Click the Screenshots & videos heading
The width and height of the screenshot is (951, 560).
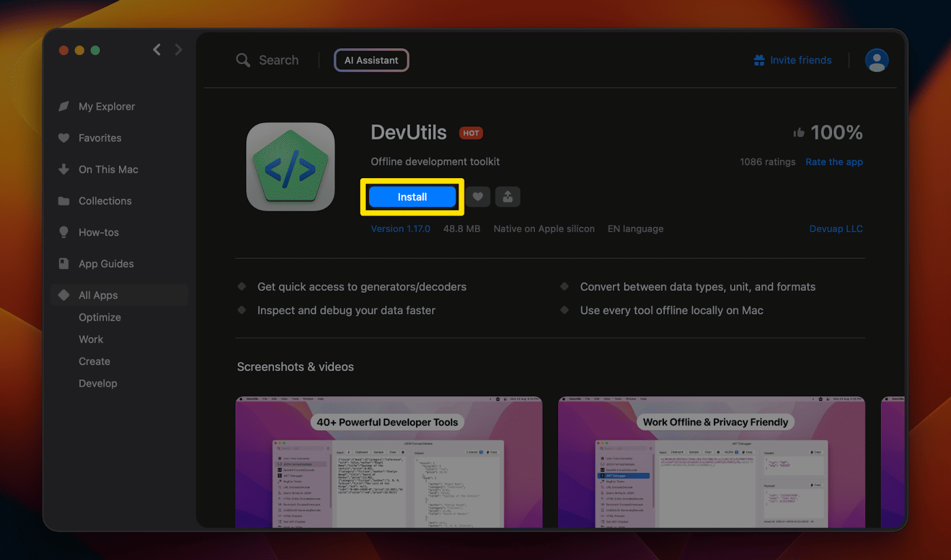click(295, 367)
